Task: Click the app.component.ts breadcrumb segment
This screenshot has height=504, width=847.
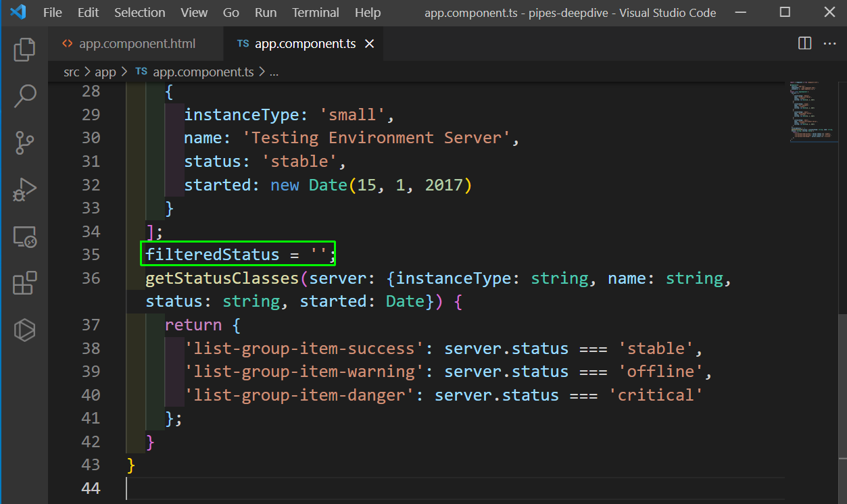Action: 203,72
